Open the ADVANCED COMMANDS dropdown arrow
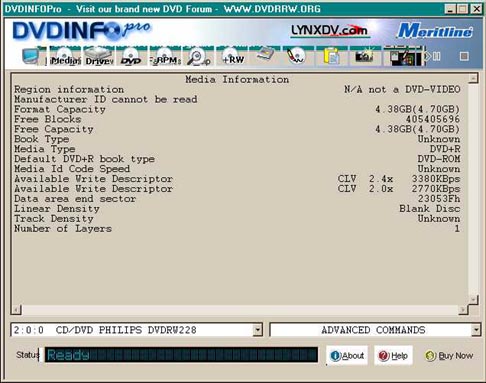486x383 pixels. click(476, 330)
